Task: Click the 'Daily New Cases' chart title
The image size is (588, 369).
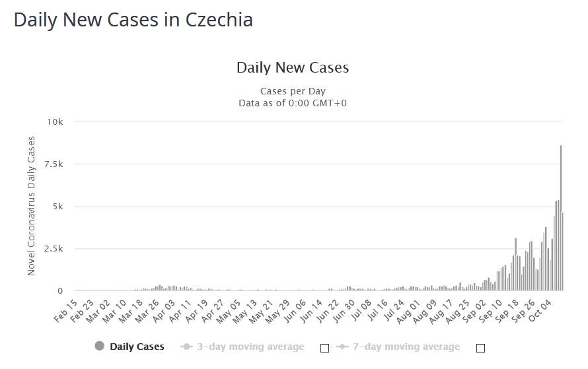Action: point(293,67)
